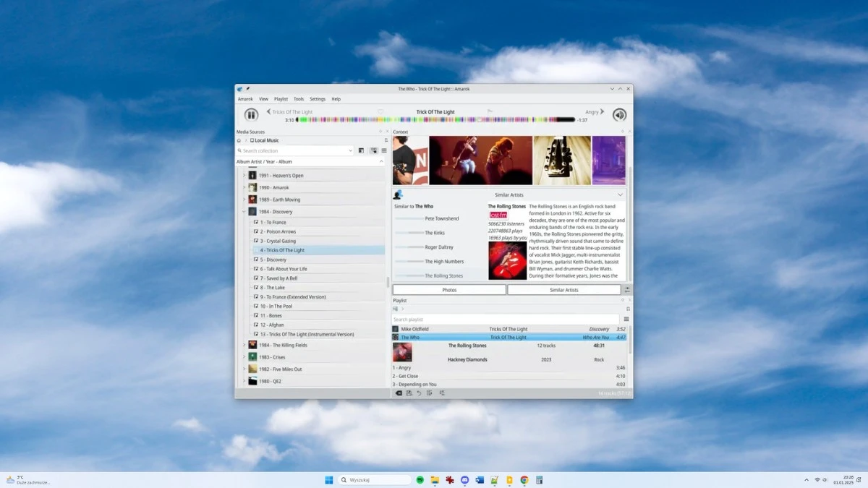Click the volume speaker icon
Screen dimensions: 868x488
[619, 115]
